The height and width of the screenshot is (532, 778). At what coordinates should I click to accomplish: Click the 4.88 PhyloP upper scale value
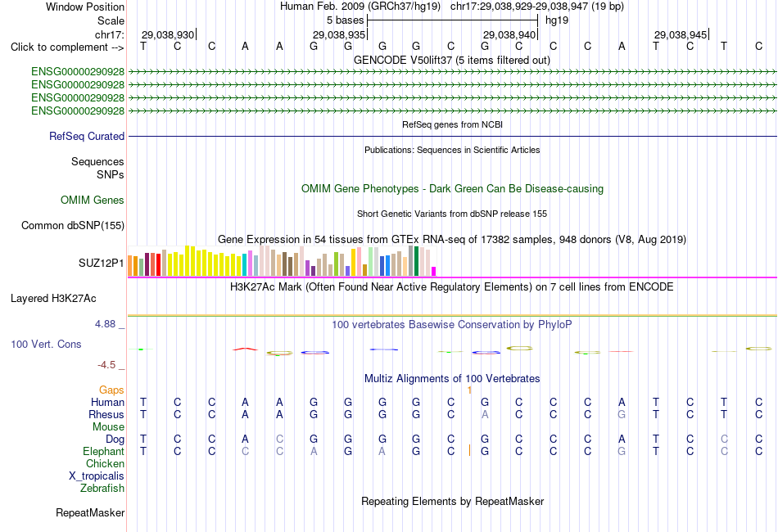coord(105,324)
